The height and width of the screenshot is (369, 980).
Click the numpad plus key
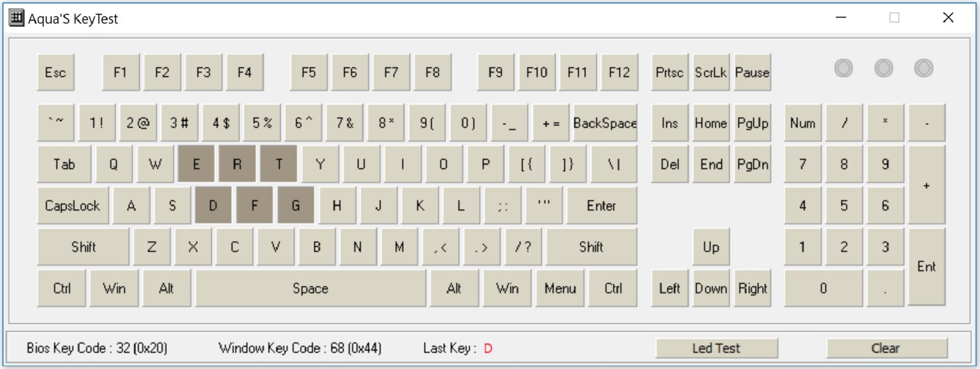(927, 185)
